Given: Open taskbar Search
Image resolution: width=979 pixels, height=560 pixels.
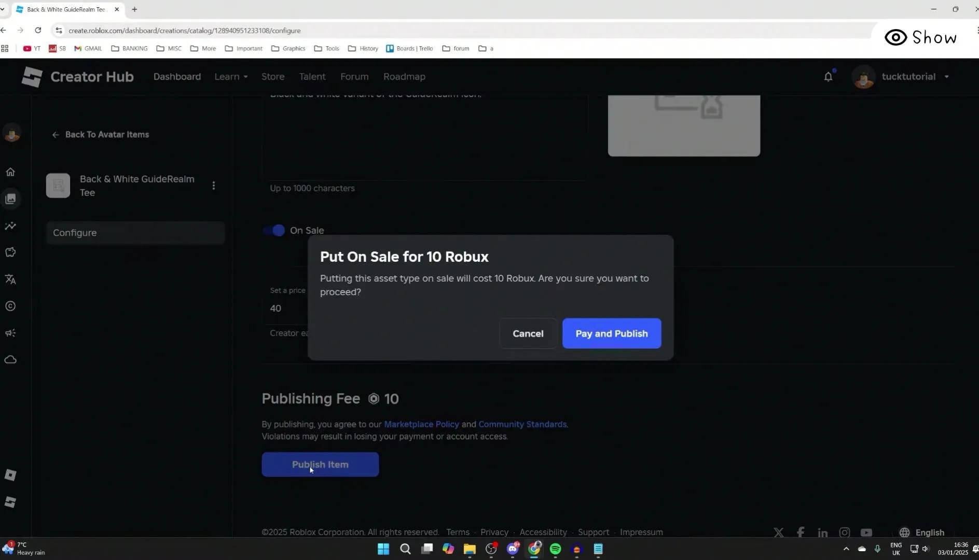Looking at the screenshot, I should point(405,549).
